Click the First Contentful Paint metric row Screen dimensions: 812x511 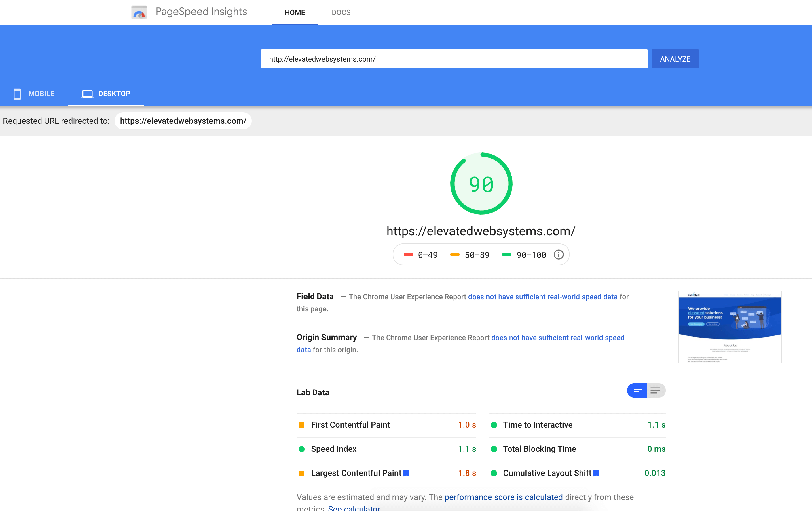(386, 425)
